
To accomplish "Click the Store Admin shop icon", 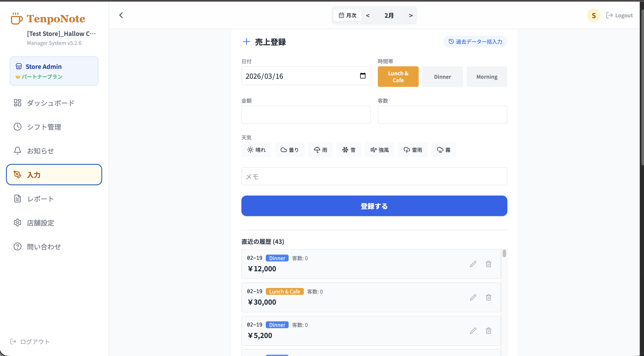I will tap(19, 66).
